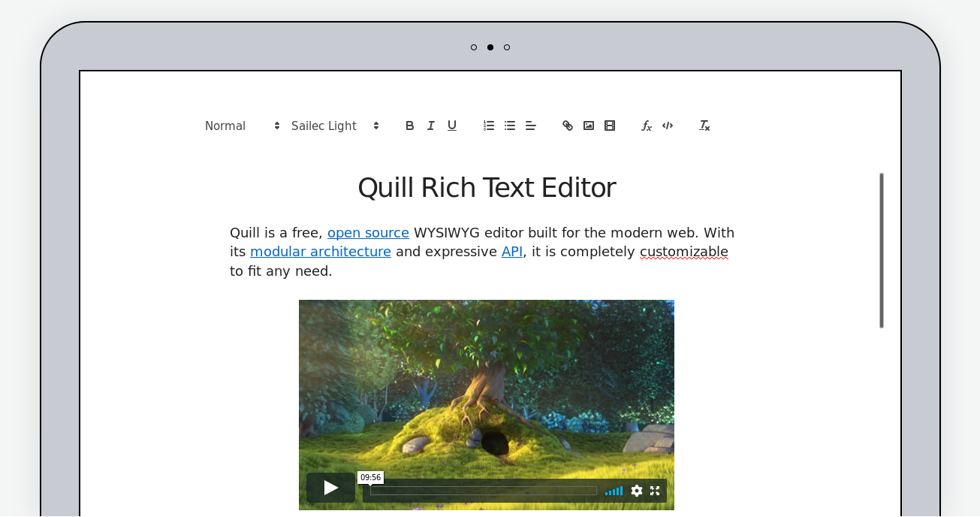Click the editor vertical scrollbar
Screen dimensions: 980x517
tap(882, 250)
